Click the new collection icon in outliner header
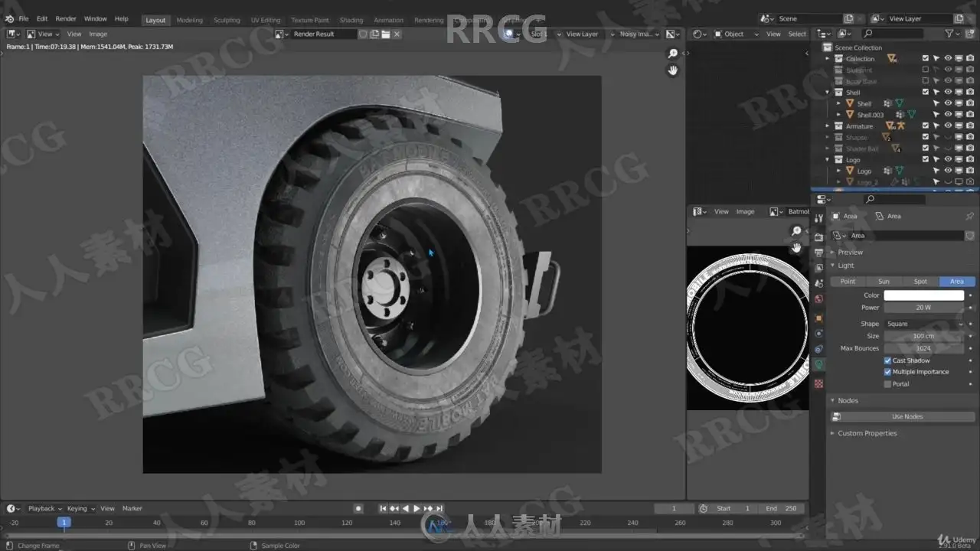This screenshot has width=980, height=551. point(969,34)
